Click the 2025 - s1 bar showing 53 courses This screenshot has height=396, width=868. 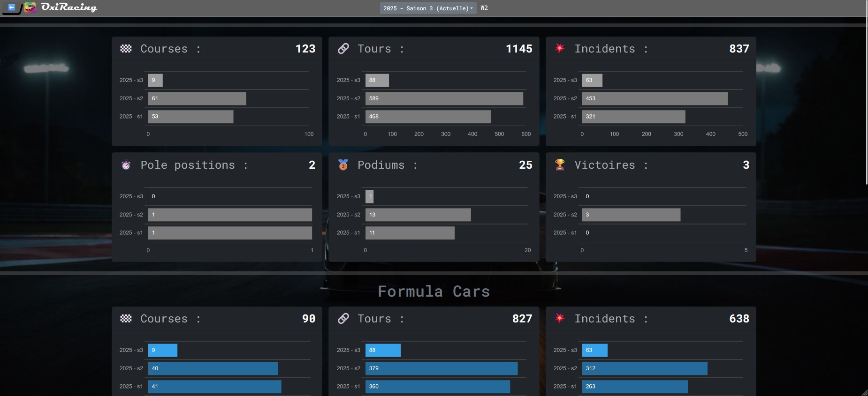[x=190, y=117]
